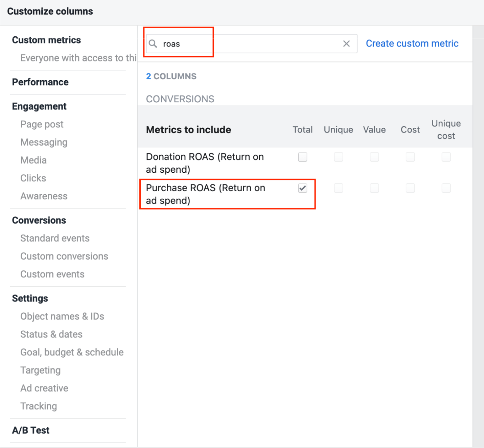Click the search magnifier icon
The image size is (484, 448).
(x=153, y=44)
